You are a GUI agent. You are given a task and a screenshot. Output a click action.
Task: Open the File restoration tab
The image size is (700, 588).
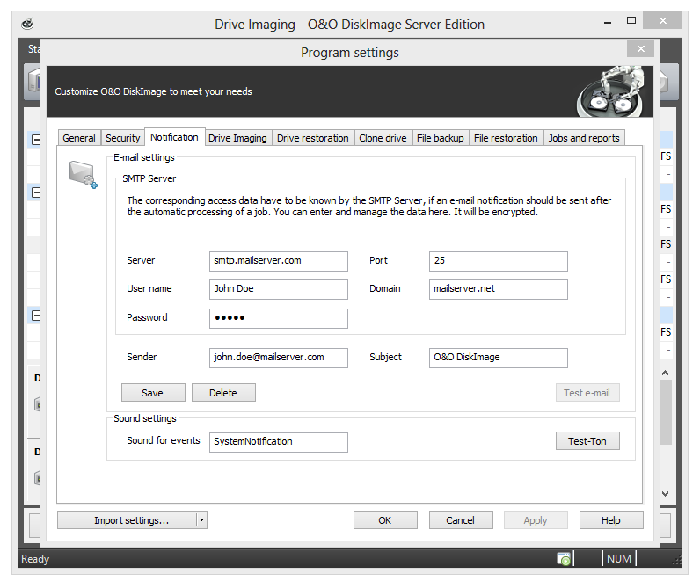click(x=506, y=138)
